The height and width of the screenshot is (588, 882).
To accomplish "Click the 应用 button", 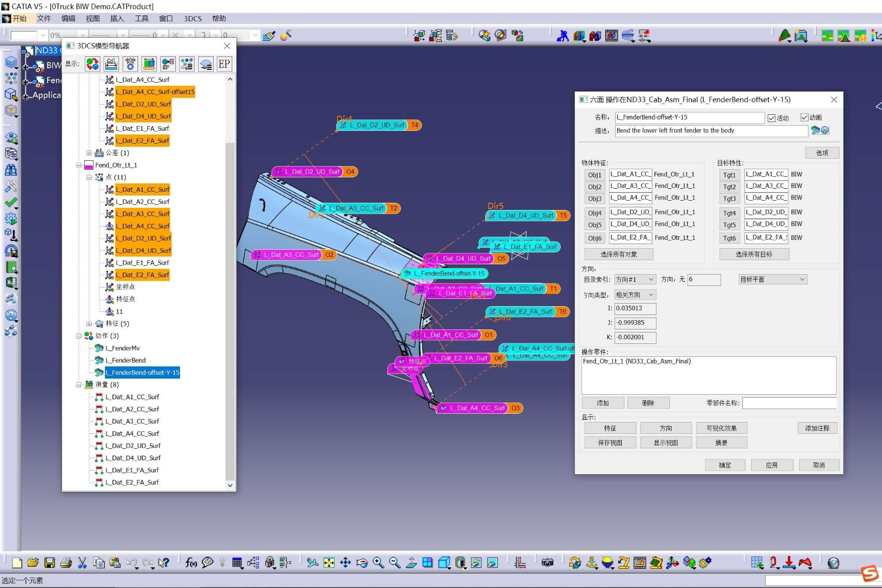I will tap(772, 465).
